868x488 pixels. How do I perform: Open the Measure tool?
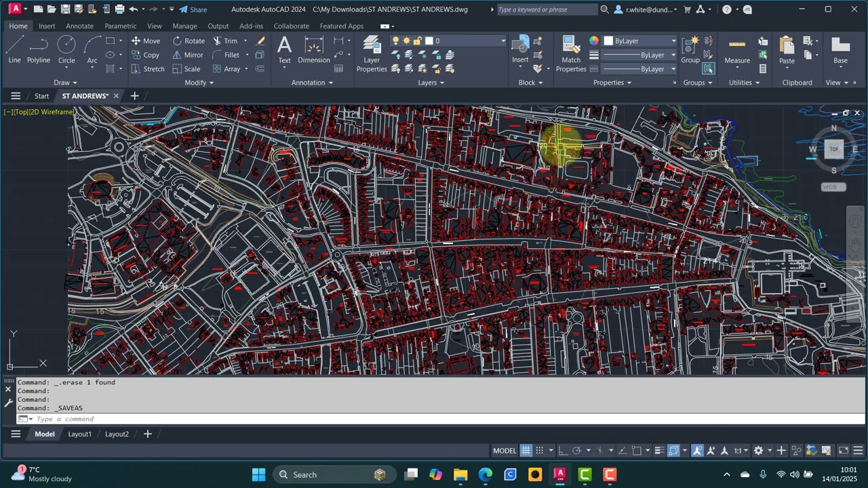click(737, 50)
